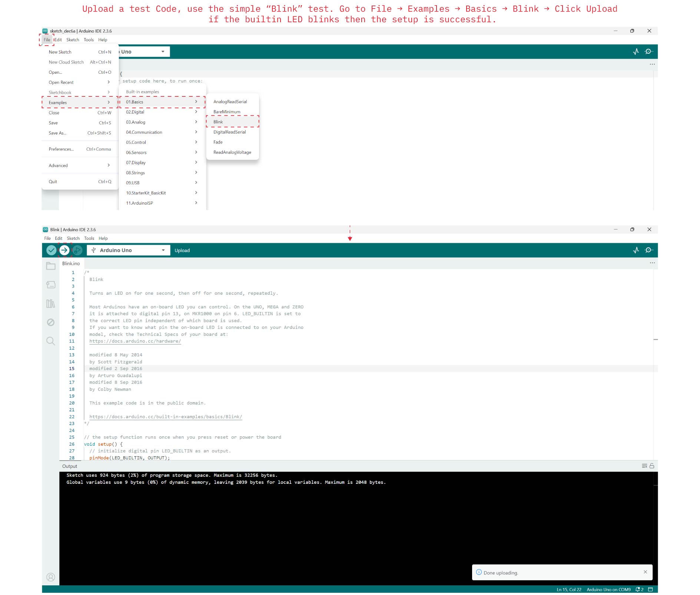
Task: Select the Blink.ino editor tab
Action: point(71,263)
